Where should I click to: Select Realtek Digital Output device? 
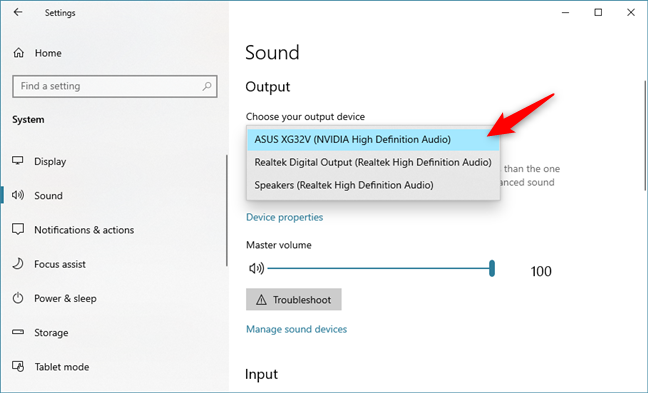373,162
